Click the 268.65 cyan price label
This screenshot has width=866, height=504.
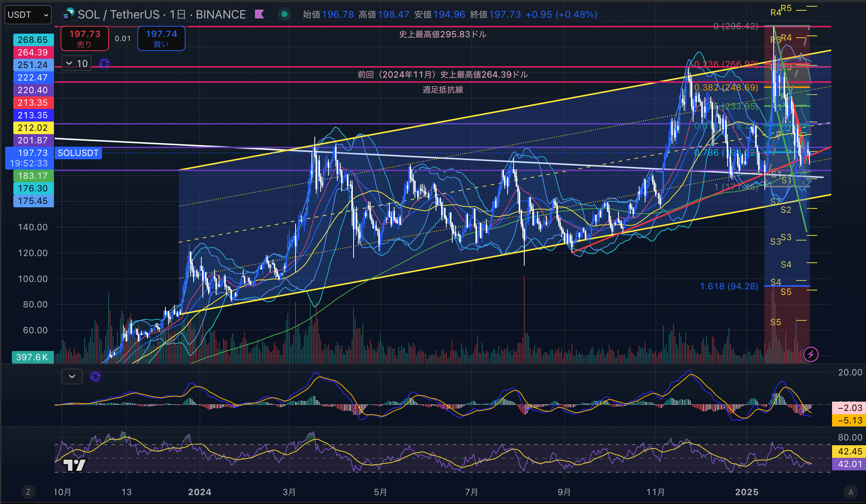point(33,40)
